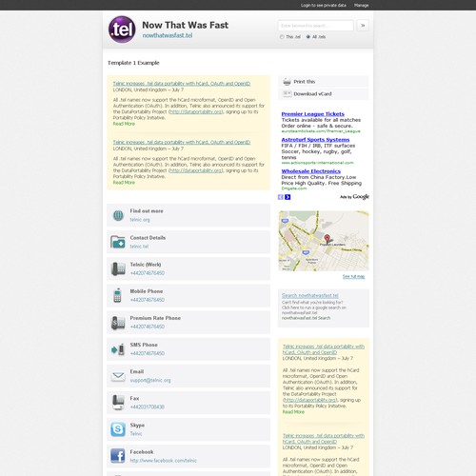Click the Mobile Phone handset icon
Viewport: 476px width, 476px height.
pyautogui.click(x=117, y=295)
